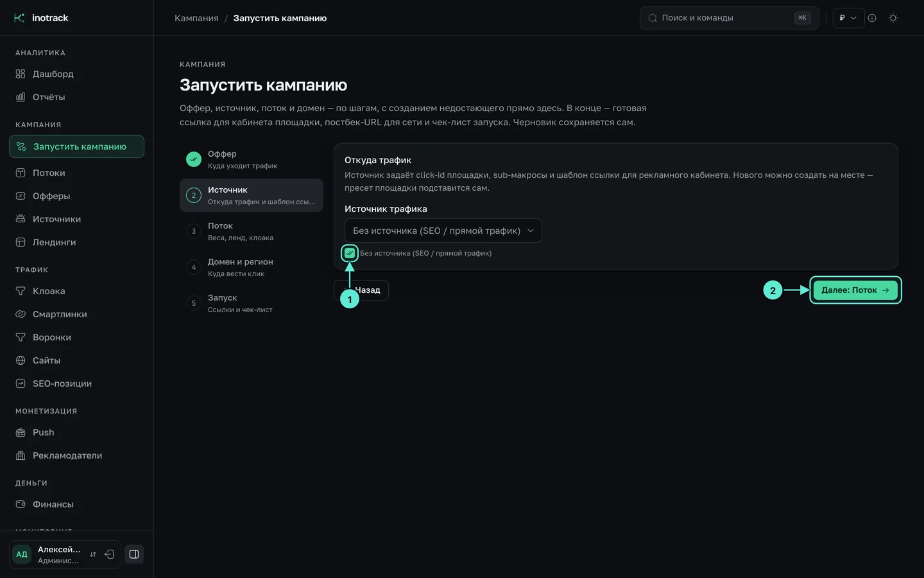The width and height of the screenshot is (924, 578).
Task: Click the SEO-позиции icon in sidebar
Action: coord(21,383)
